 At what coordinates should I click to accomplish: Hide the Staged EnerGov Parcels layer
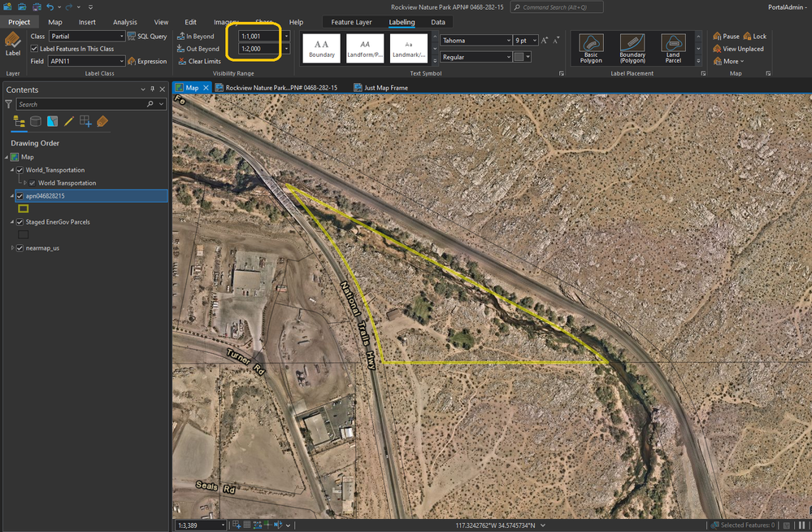tap(20, 222)
